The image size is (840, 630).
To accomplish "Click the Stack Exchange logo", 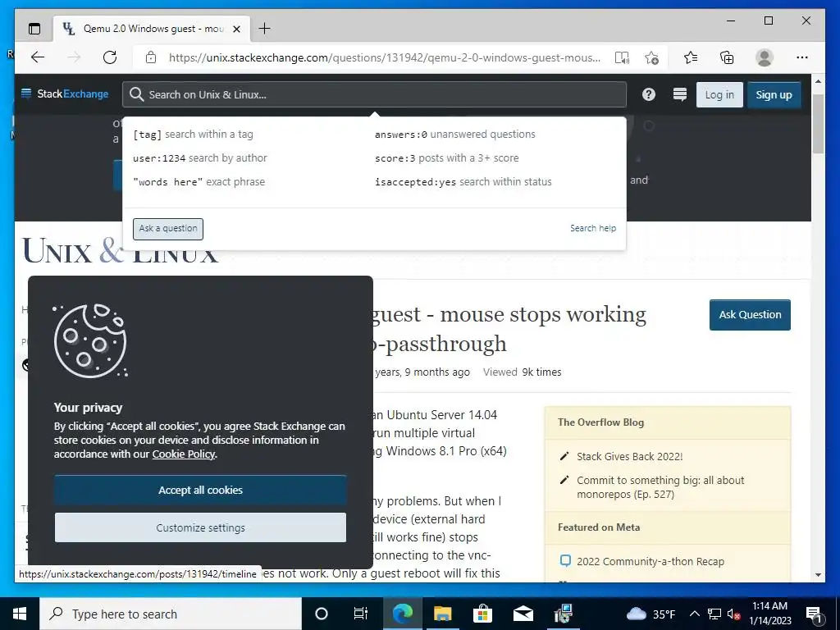I will click(64, 94).
